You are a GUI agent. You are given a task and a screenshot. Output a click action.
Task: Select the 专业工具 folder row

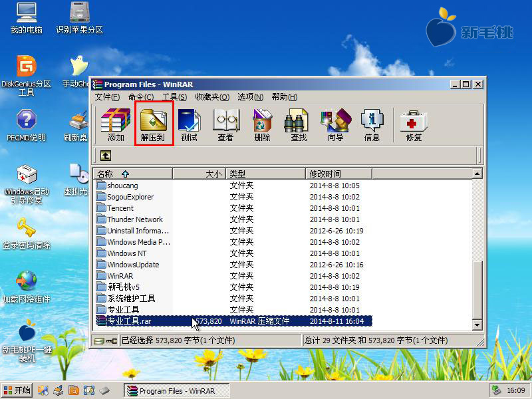tap(233, 310)
